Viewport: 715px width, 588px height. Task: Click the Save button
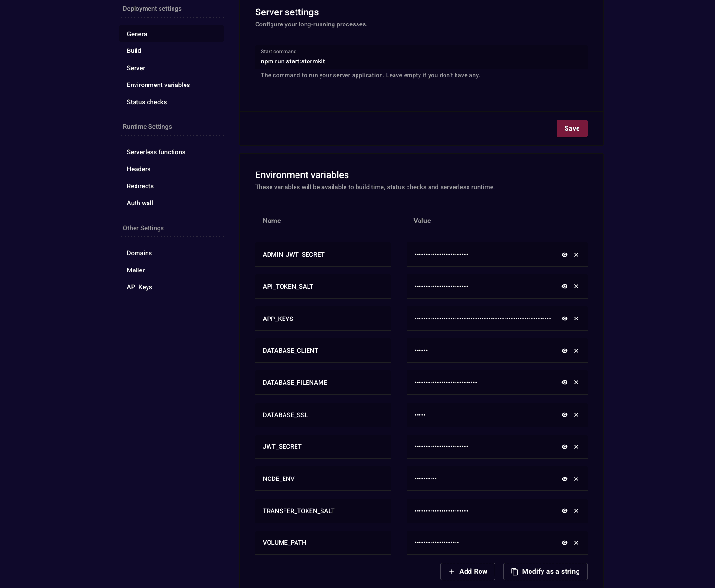[x=572, y=128]
